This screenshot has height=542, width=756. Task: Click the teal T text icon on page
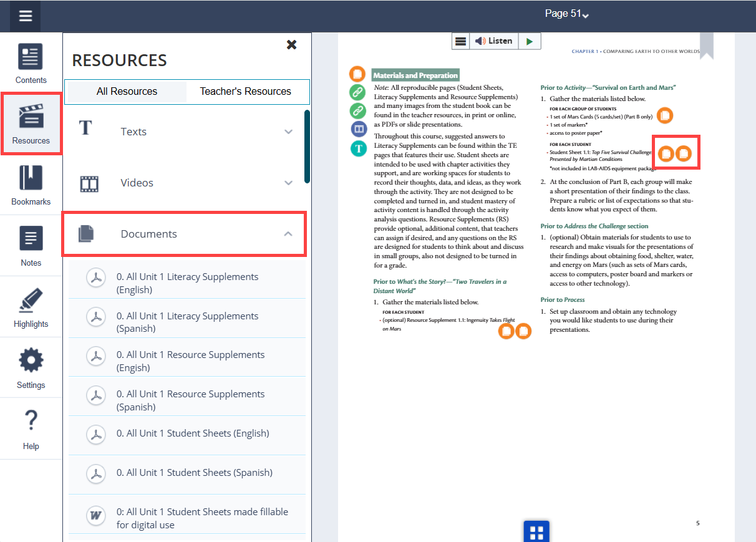(x=358, y=148)
